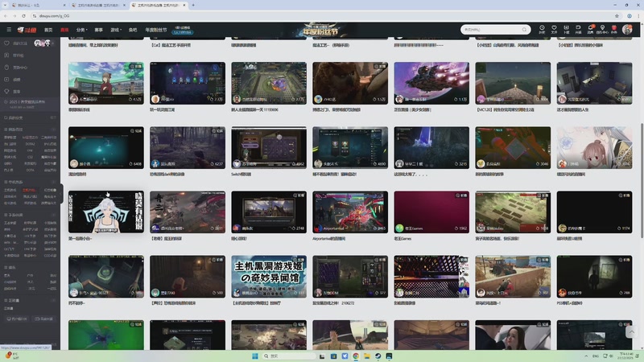The height and width of the screenshot is (362, 644).
Task: Click the page vertical scrollbar
Action: tap(641, 179)
